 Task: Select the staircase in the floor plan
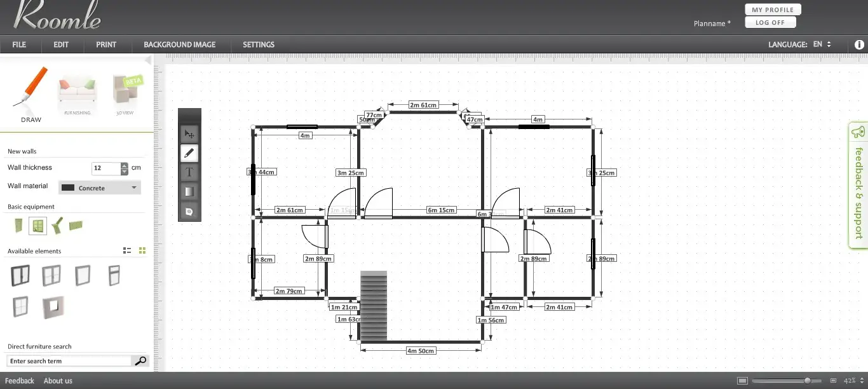click(374, 305)
